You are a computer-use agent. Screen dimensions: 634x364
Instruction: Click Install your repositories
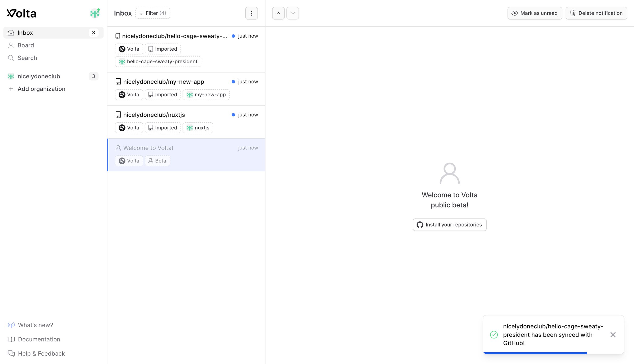pos(450,225)
